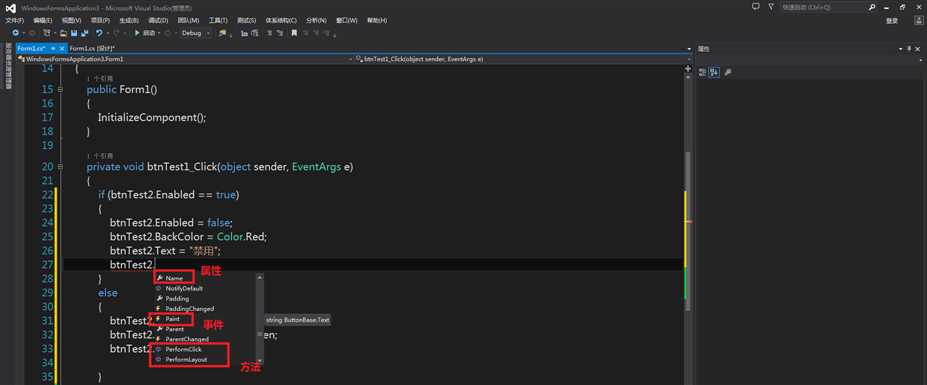
Task: Click the Navigate Backward toolbar icon
Action: (15, 33)
